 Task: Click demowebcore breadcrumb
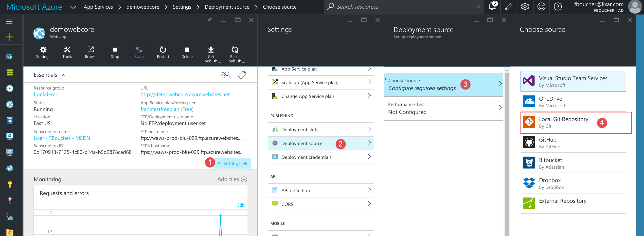143,7
